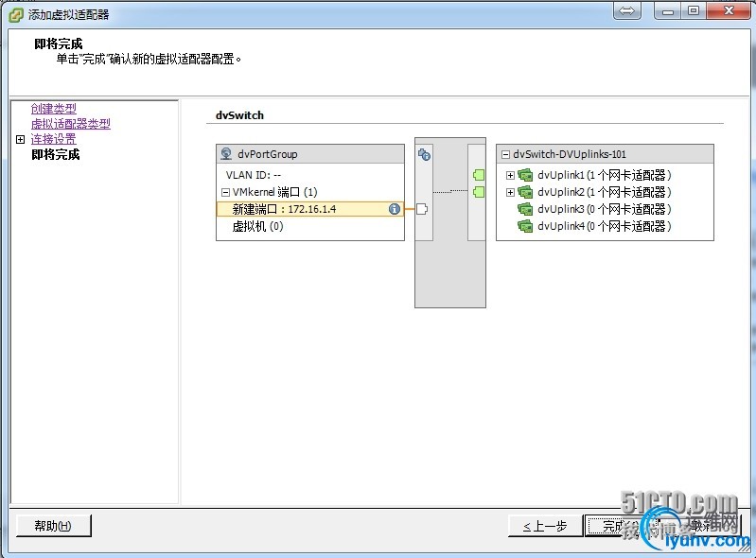The height and width of the screenshot is (558, 756).
Task: Click the dvPortGroup port group icon
Action: tap(226, 154)
